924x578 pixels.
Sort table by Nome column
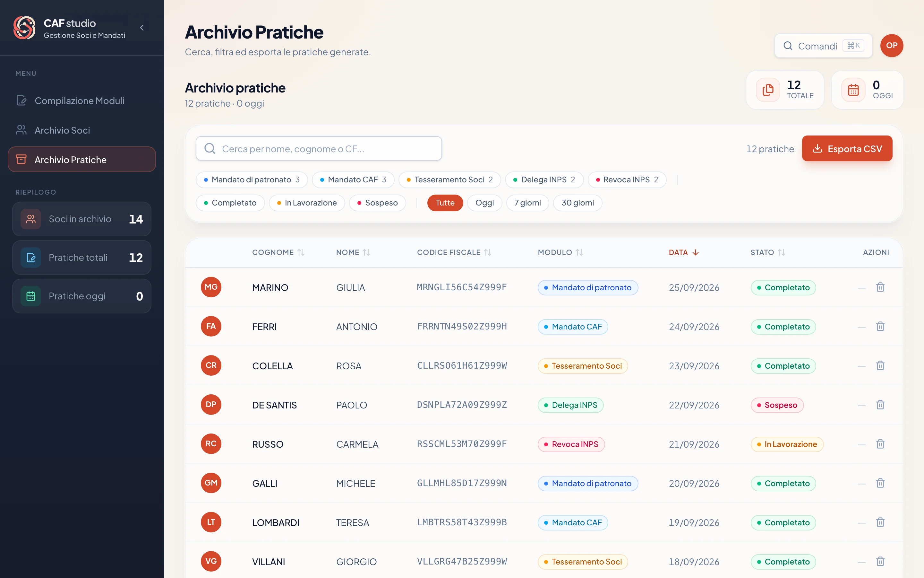(353, 252)
